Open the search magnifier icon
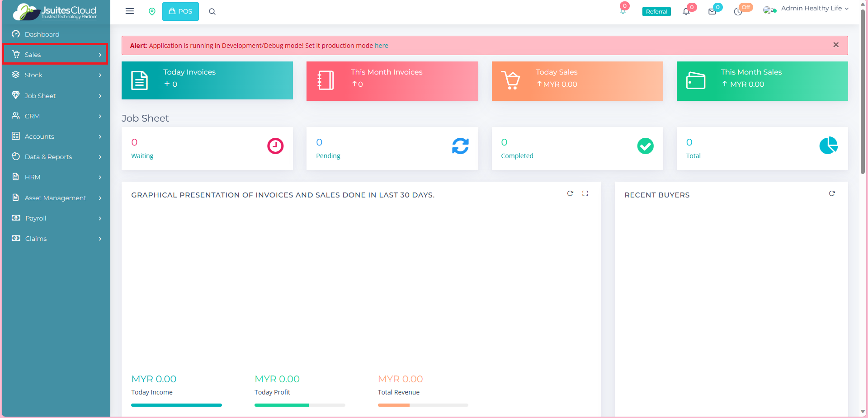 click(212, 12)
